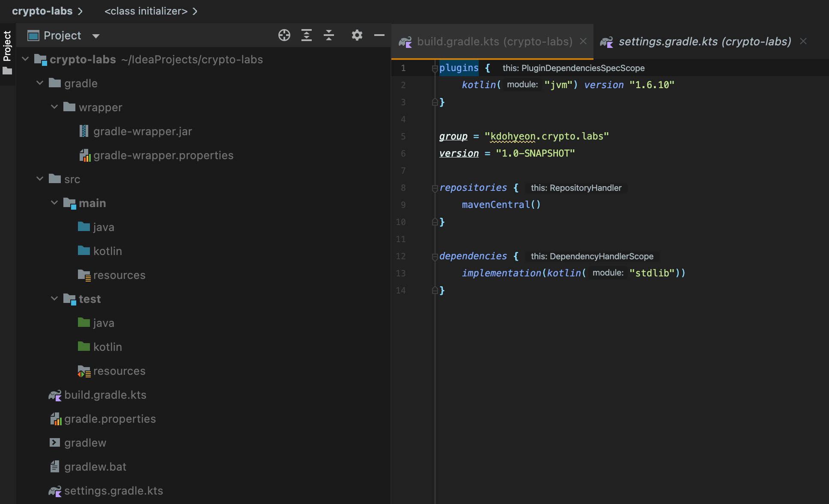Click crypto-labs in breadcrumb bar
The height and width of the screenshot is (504, 829).
point(42,11)
